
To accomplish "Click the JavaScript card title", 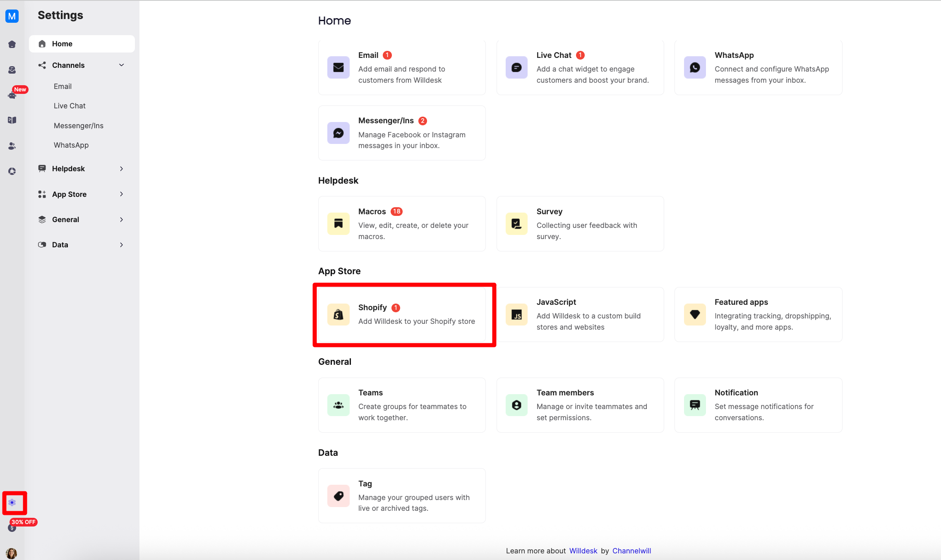I will [x=556, y=302].
